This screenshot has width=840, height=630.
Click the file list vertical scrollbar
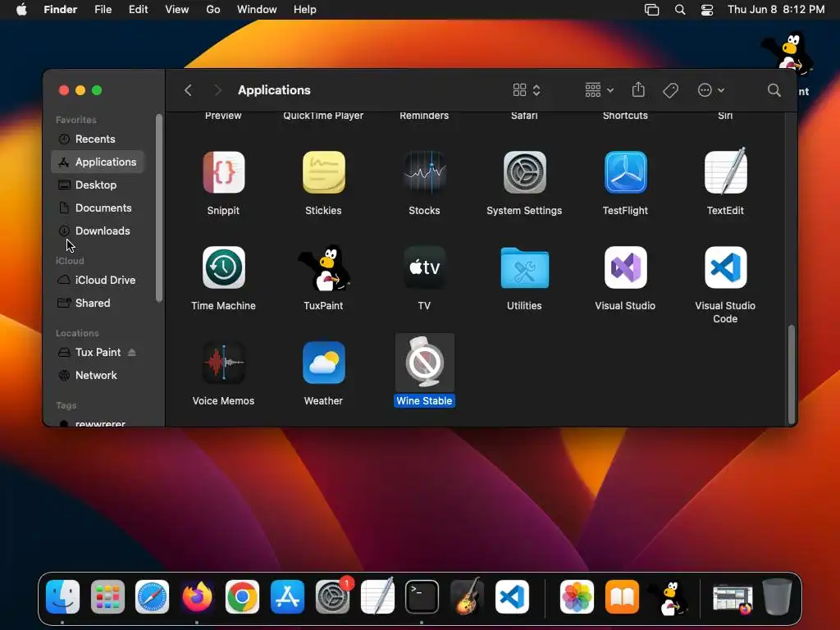click(792, 373)
